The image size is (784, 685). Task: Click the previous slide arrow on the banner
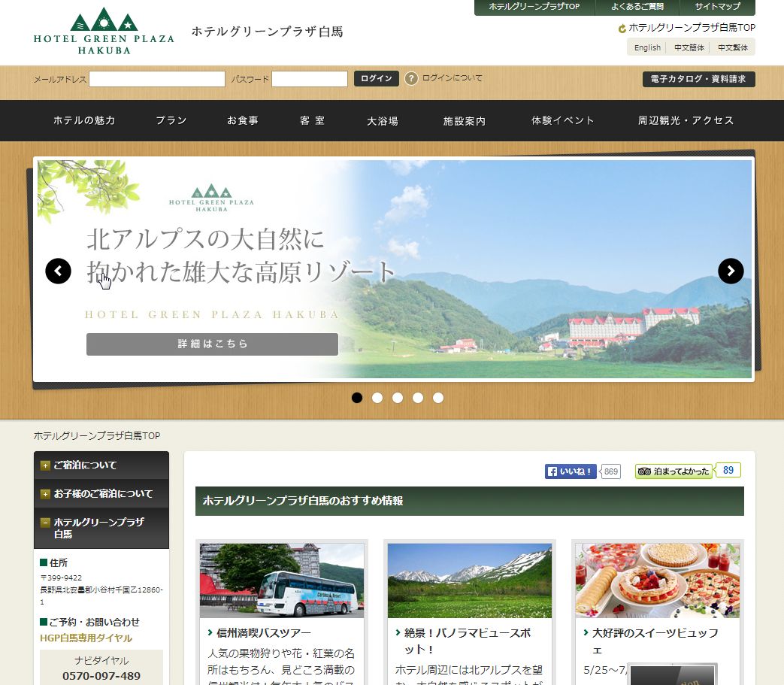tap(58, 271)
